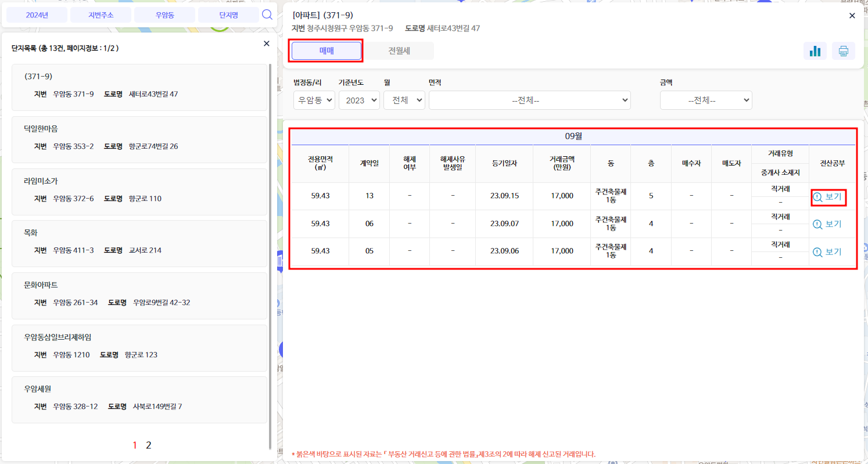Click the search magnifier icon
This screenshot has height=464, width=868.
click(267, 15)
